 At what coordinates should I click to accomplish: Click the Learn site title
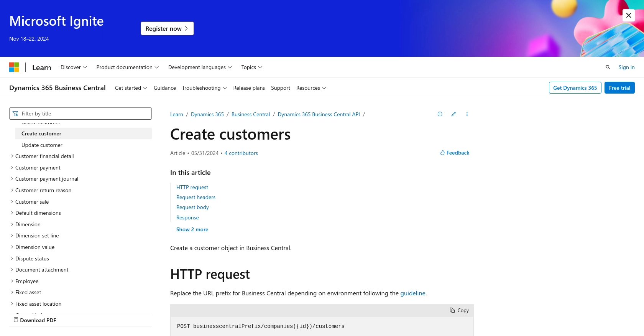(x=42, y=68)
